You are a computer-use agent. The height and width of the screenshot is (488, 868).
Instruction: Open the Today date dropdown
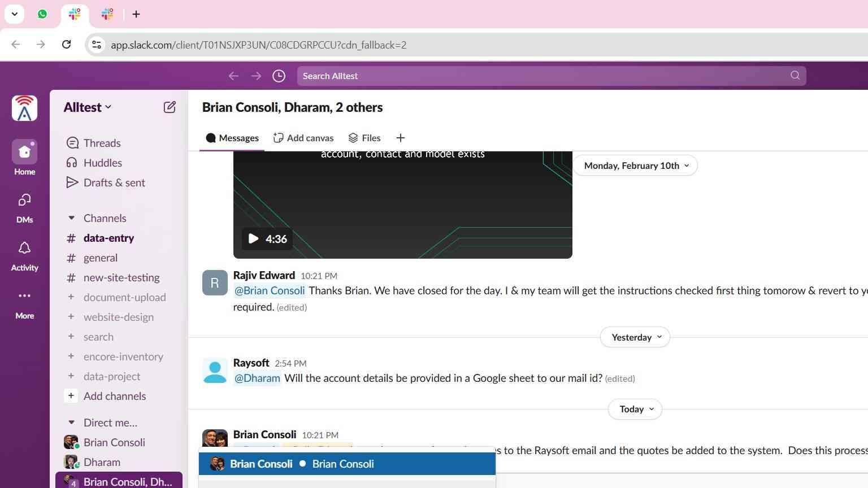[635, 409]
